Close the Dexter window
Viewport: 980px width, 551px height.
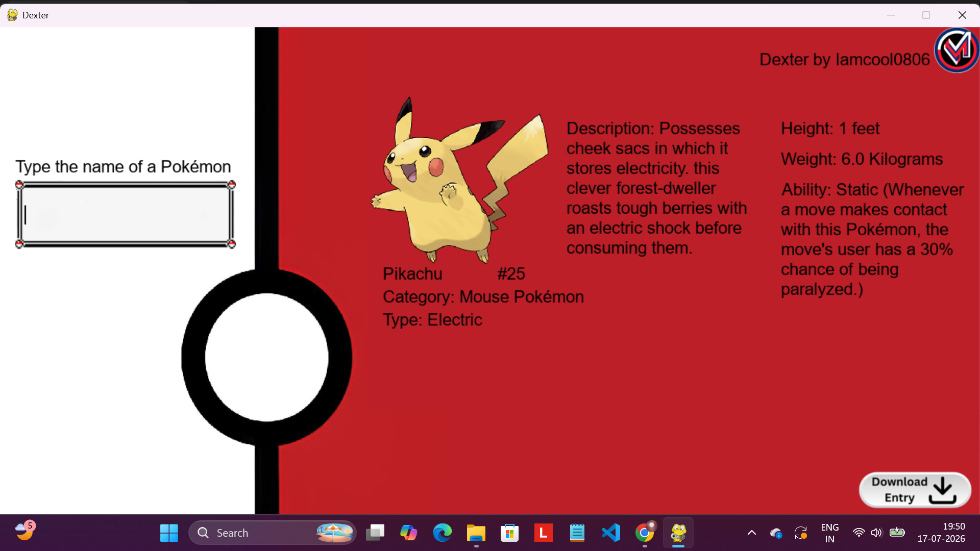[x=962, y=15]
